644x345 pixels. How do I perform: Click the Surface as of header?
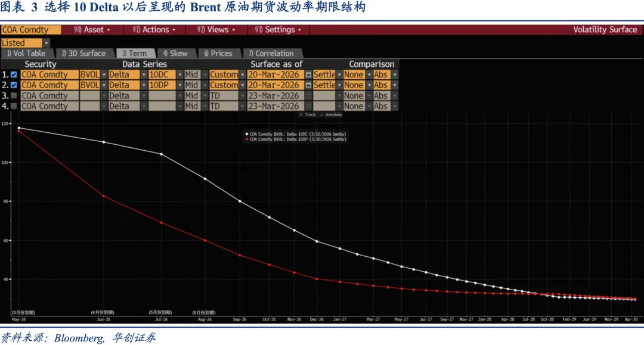(x=277, y=64)
